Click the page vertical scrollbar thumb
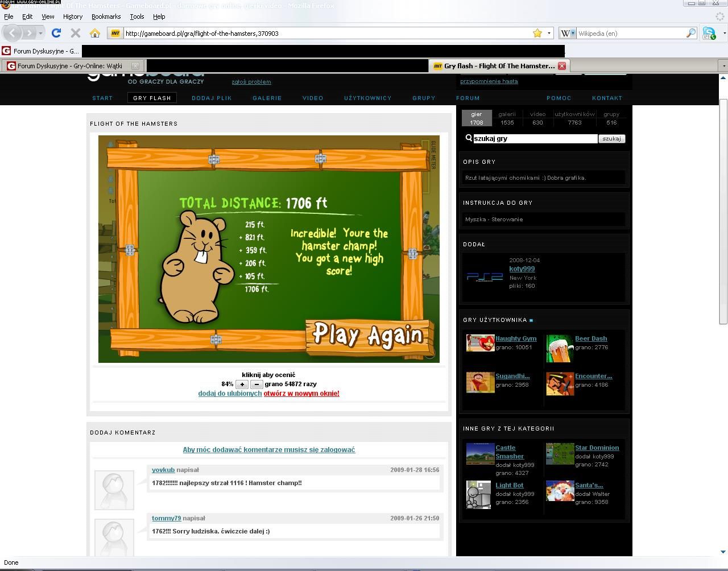728x571 pixels. (x=723, y=211)
